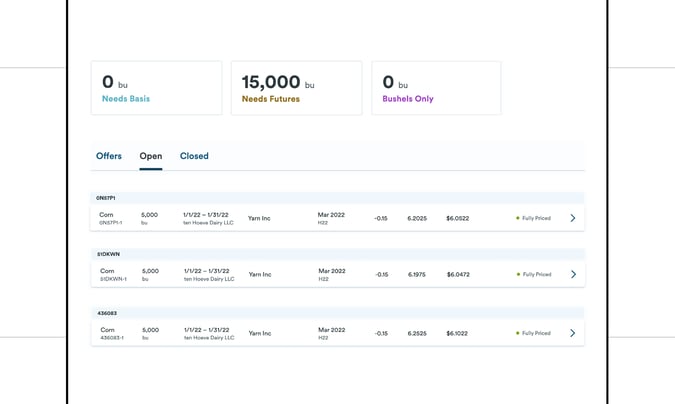Click the 1/1/22 – 1/31/22 dates in 0NS7P1 row
Image resolution: width=675 pixels, height=404 pixels.
point(206,214)
